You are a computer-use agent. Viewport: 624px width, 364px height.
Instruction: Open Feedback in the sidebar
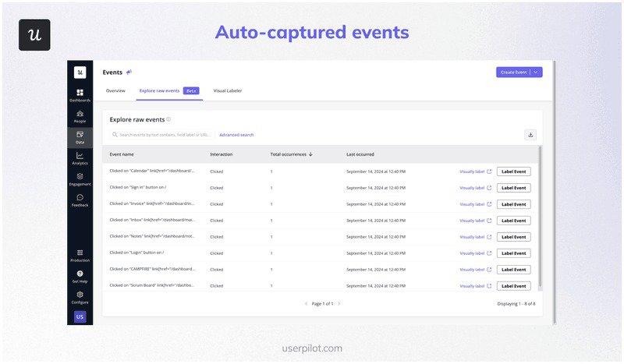(80, 200)
